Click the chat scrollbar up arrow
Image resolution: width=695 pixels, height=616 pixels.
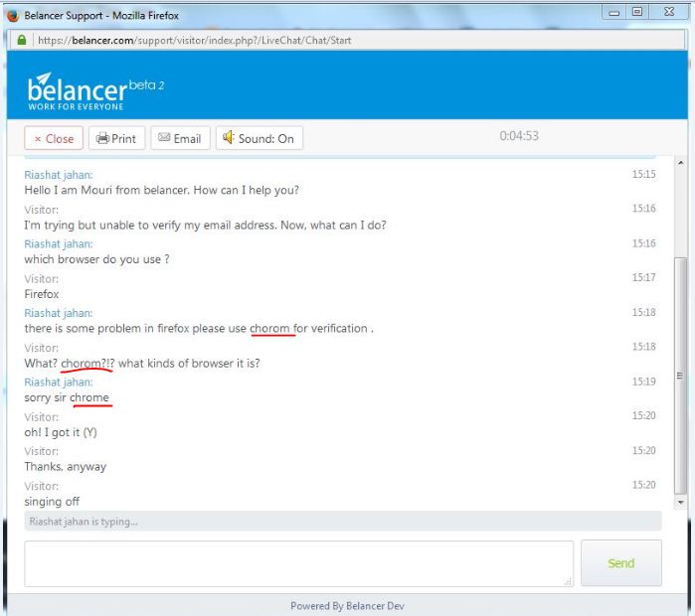tap(680, 163)
